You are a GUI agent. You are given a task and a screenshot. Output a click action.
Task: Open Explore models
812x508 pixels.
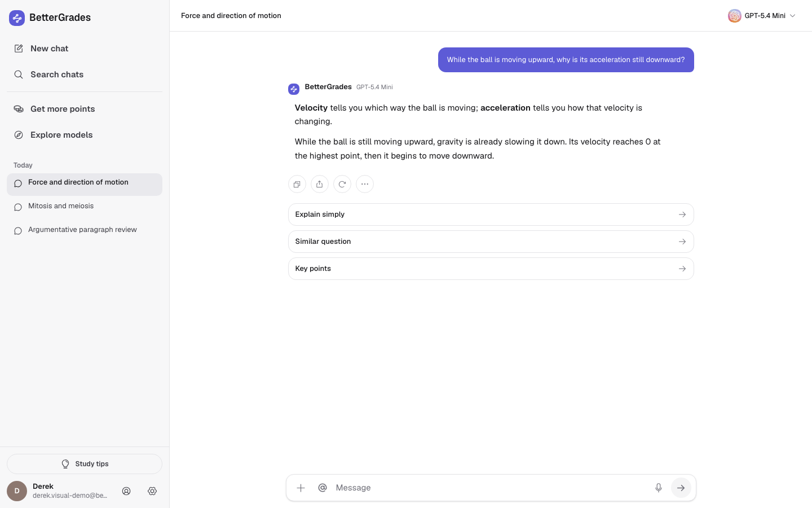click(x=85, y=135)
